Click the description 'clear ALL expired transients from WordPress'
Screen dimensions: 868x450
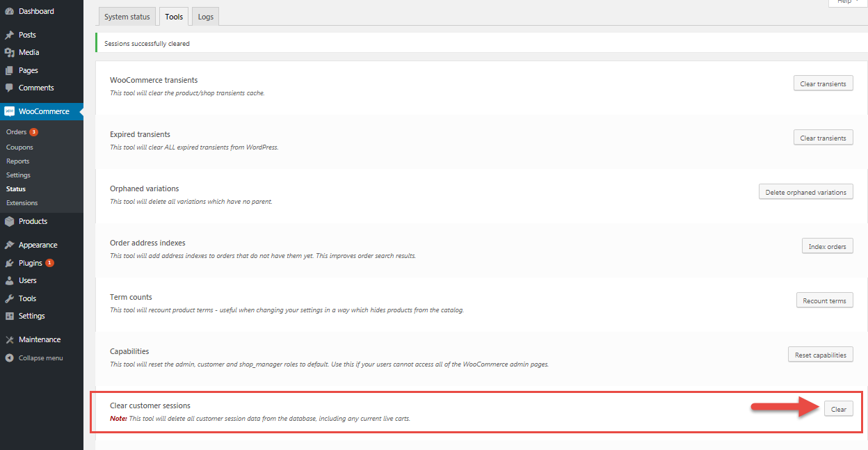click(194, 147)
